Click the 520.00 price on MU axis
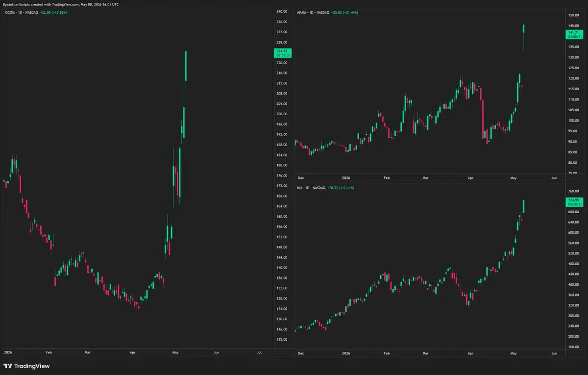Image resolution: width=588 pixels, height=375 pixels. [573, 253]
